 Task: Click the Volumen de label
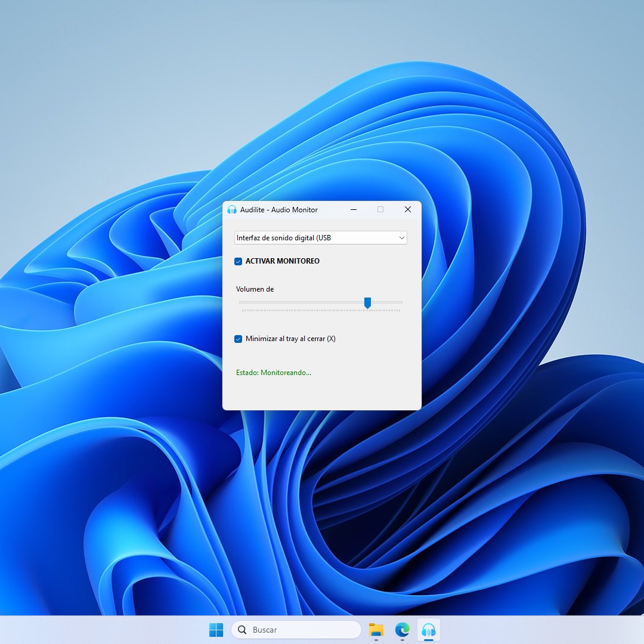[x=255, y=289]
